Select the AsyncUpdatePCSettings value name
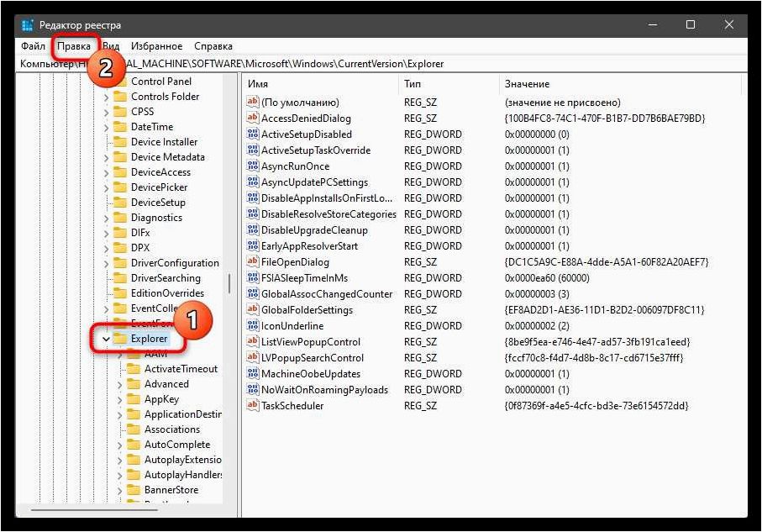The height and width of the screenshot is (532, 762). point(314,182)
